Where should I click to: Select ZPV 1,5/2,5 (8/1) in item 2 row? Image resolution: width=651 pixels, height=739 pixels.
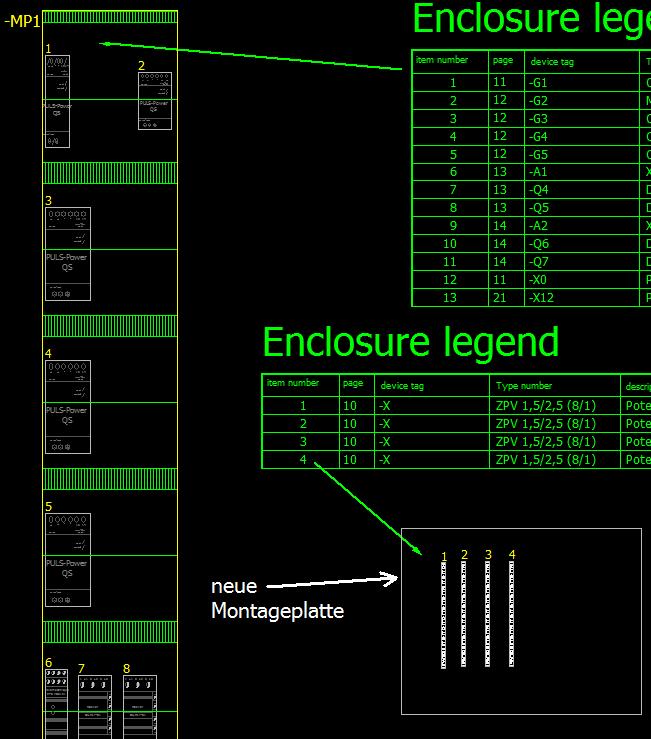coord(555,424)
